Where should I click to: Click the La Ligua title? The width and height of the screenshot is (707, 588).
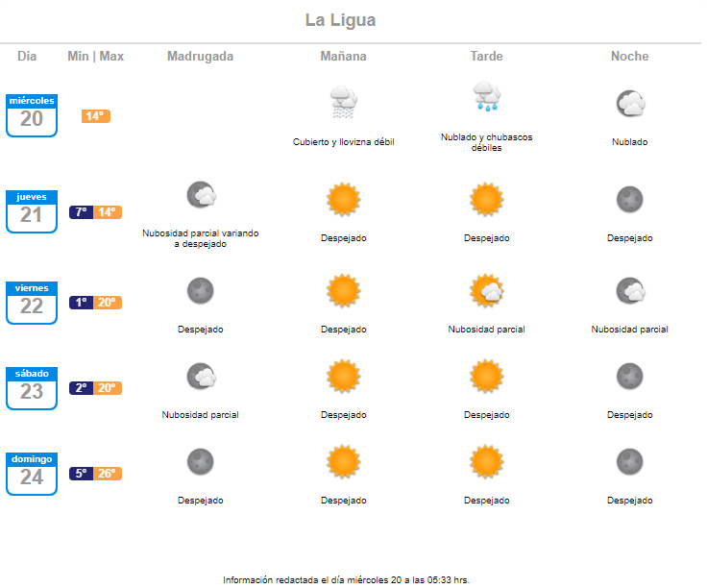pos(340,21)
